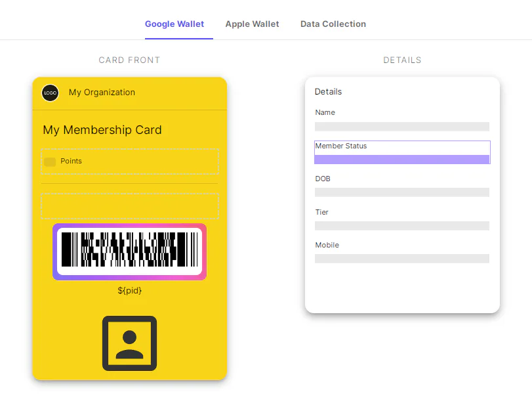This screenshot has width=532, height=411.
Task: Select the ${pid} barcode label
Action: (130, 290)
